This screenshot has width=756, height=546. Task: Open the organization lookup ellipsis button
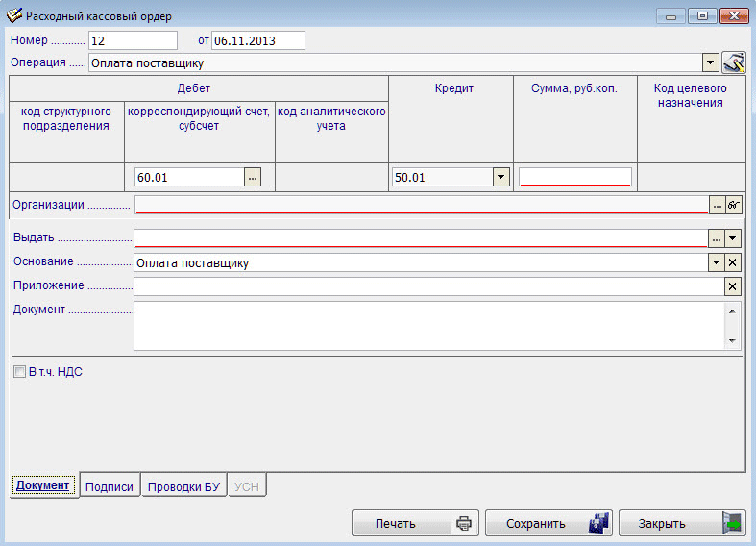pyautogui.click(x=717, y=205)
